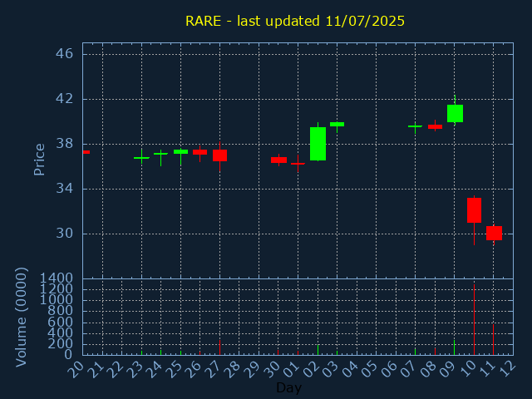Screen dimensions: 532x399
Task: Click volume axis label 200
Action: coord(61,343)
